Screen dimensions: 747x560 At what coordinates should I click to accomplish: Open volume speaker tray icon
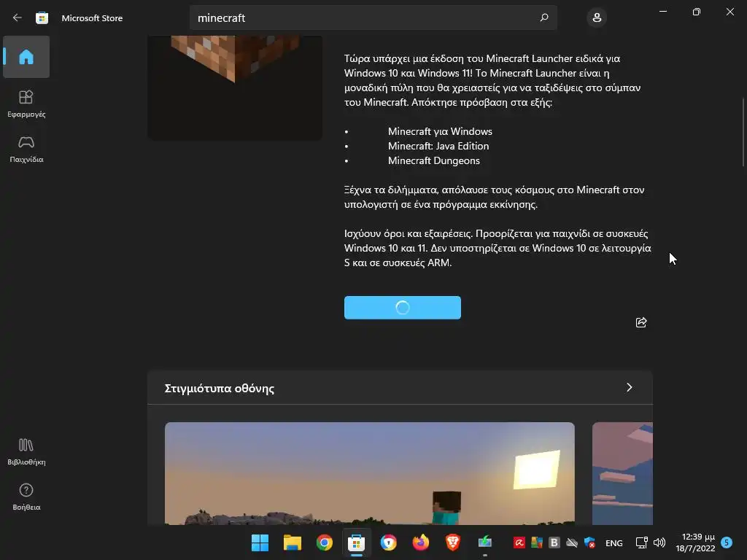(x=659, y=542)
